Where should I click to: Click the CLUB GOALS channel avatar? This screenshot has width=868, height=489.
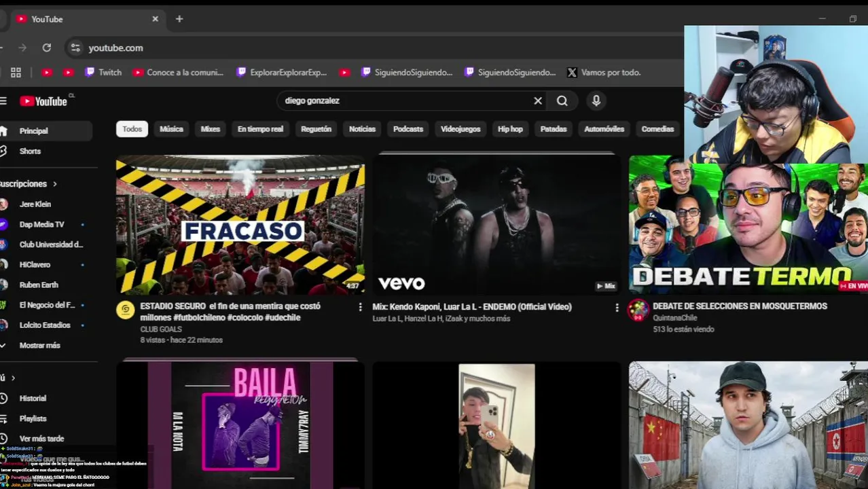tap(125, 310)
